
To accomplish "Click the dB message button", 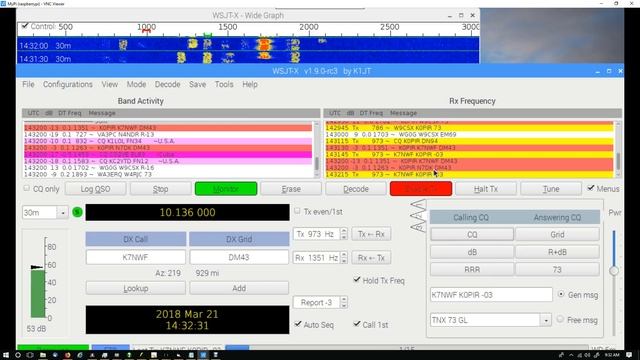I will coord(472,252).
